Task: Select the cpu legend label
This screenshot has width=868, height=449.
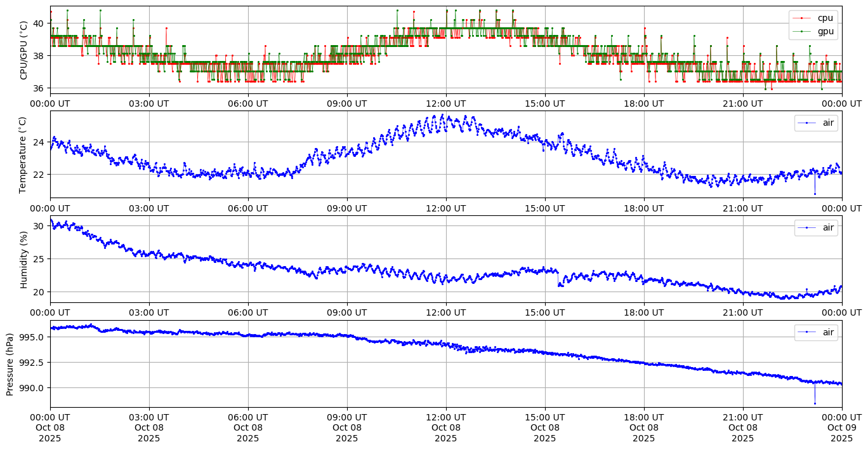Action: tap(825, 18)
